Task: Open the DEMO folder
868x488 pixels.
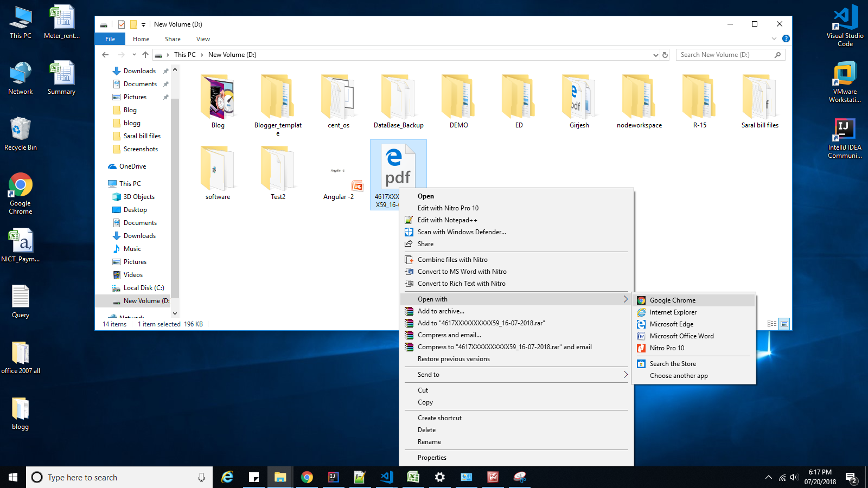Action: point(459,102)
